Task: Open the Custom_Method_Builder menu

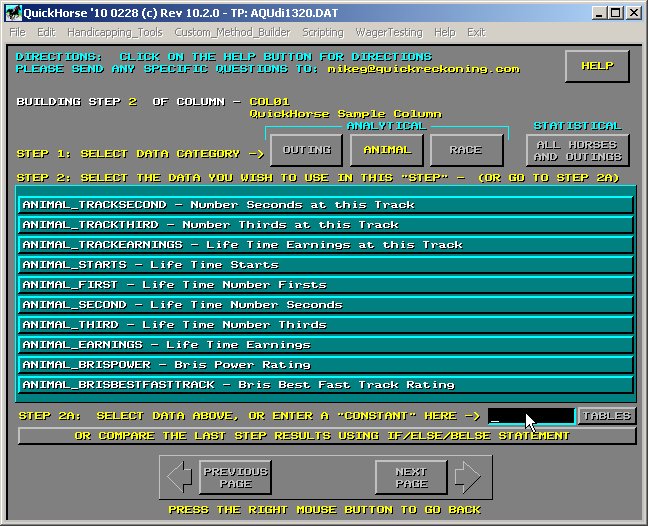Action: click(220, 32)
